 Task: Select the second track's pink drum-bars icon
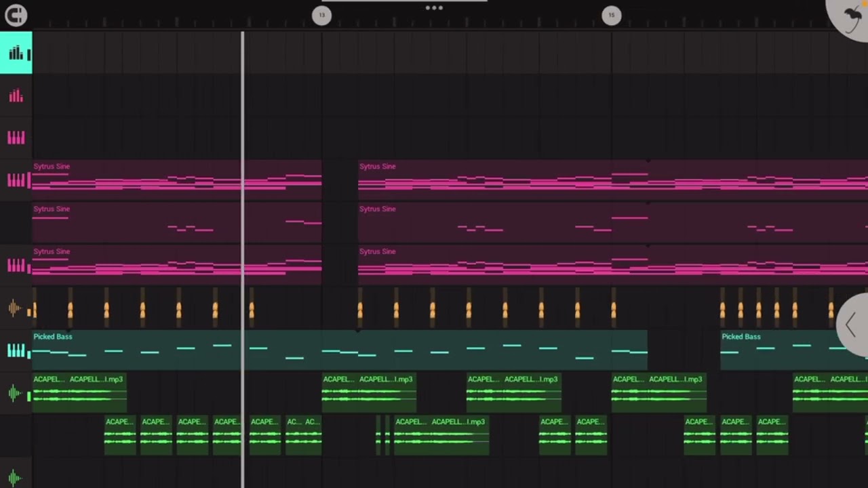[16, 96]
